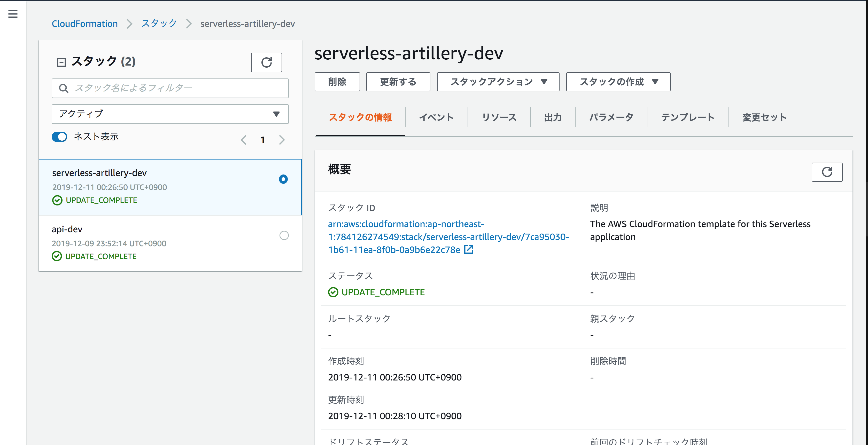Click the 更新する (update) button

pos(398,82)
